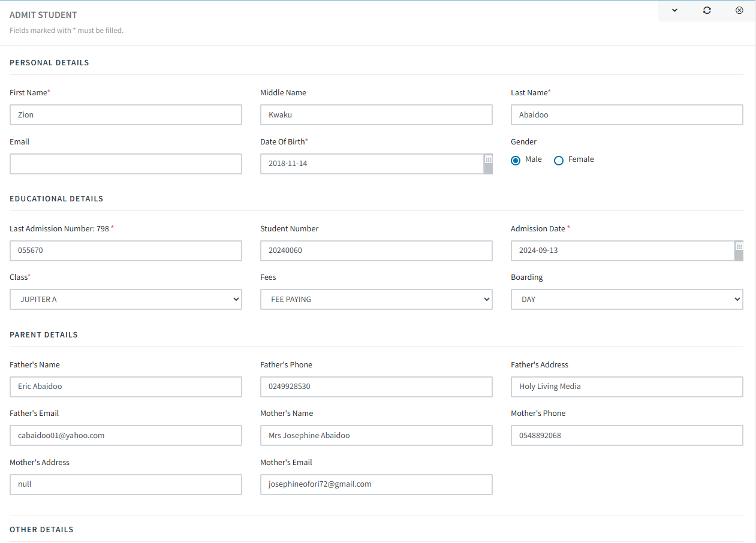This screenshot has width=756, height=543.
Task: Focus the Middle Name text box
Action: (376, 115)
